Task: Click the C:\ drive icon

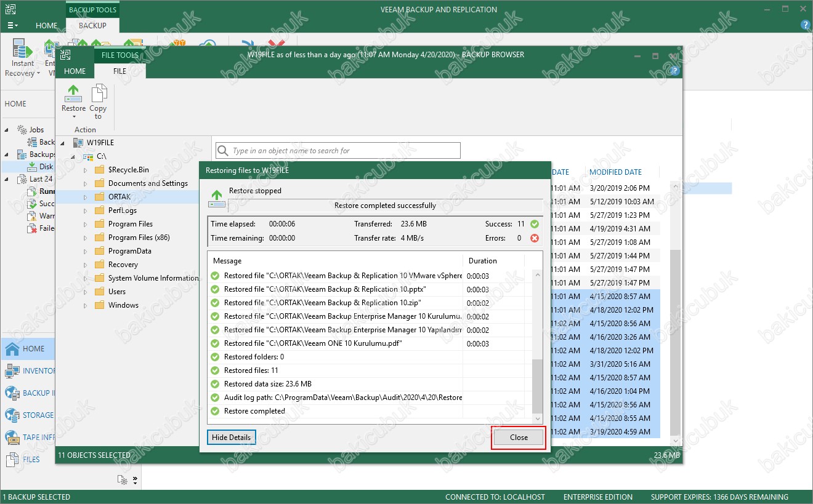Action: [x=88, y=157]
